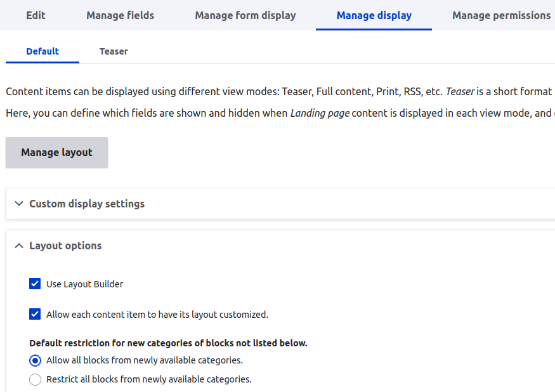This screenshot has width=555, height=392.
Task: Toggle the per-item layout customization checkbox
Action: point(35,314)
